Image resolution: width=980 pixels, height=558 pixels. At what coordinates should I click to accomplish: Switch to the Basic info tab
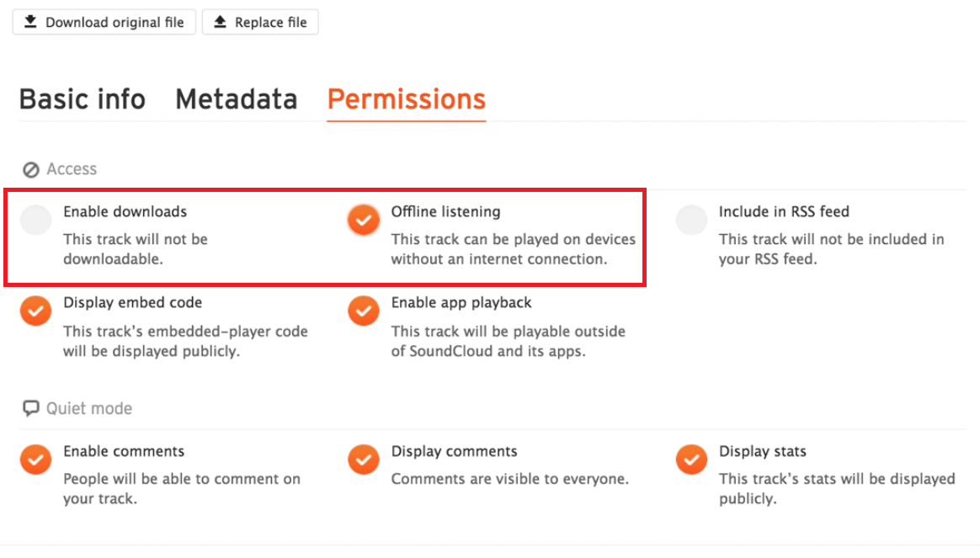83,99
